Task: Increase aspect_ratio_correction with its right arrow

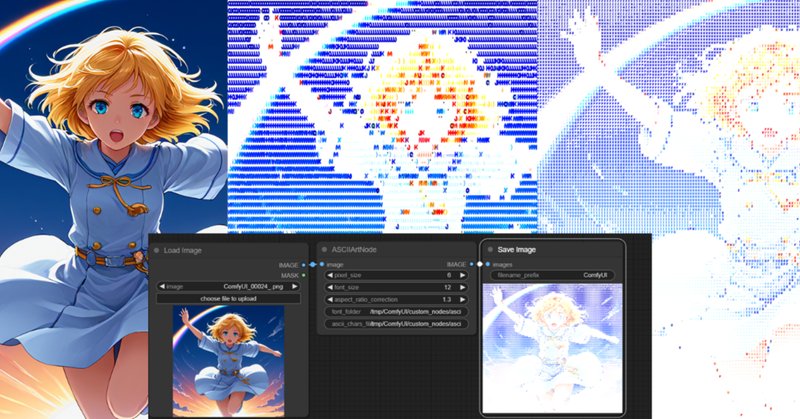Action: point(462,300)
